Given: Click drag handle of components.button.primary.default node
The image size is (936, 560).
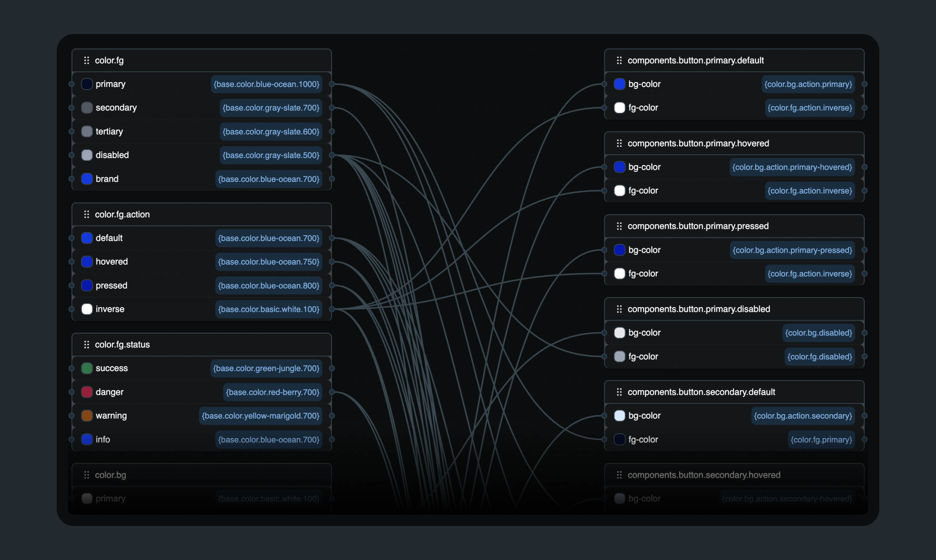Looking at the screenshot, I should click(619, 60).
